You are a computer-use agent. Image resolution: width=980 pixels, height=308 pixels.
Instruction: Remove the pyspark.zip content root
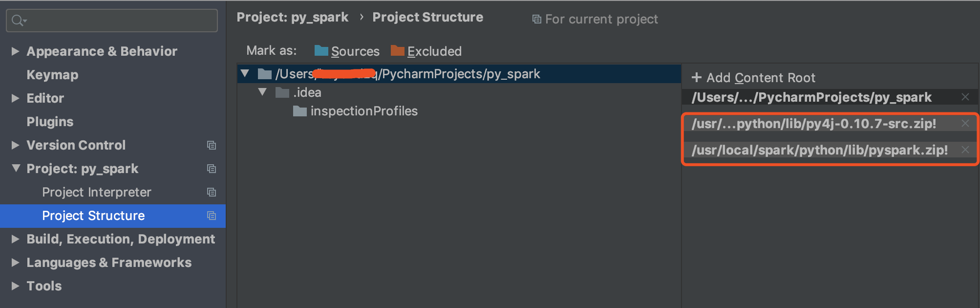tap(965, 150)
